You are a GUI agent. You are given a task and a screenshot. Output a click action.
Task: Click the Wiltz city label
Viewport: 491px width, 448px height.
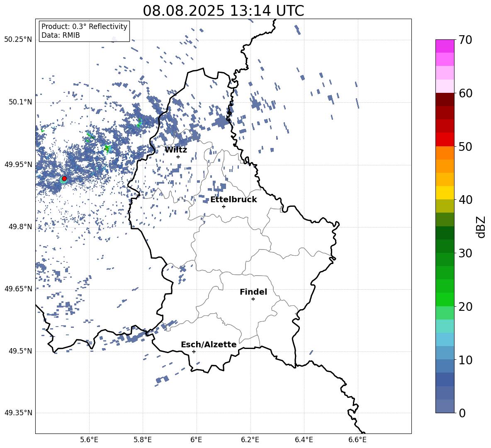point(176,150)
